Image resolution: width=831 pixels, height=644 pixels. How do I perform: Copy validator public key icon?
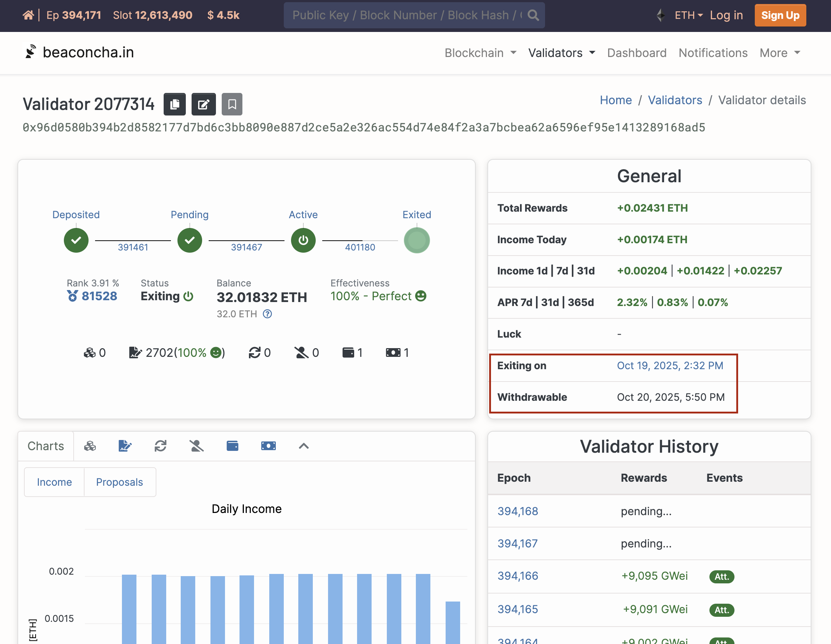point(175,104)
